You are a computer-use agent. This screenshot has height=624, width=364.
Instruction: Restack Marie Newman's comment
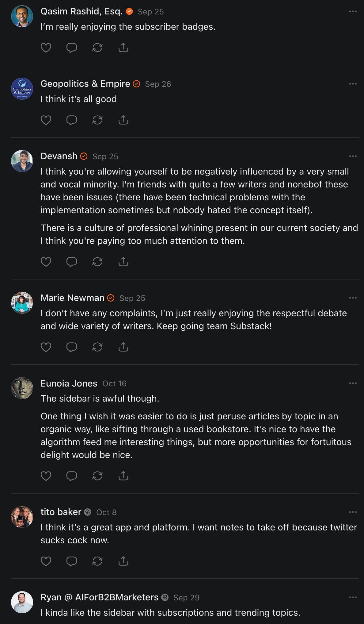(x=97, y=347)
